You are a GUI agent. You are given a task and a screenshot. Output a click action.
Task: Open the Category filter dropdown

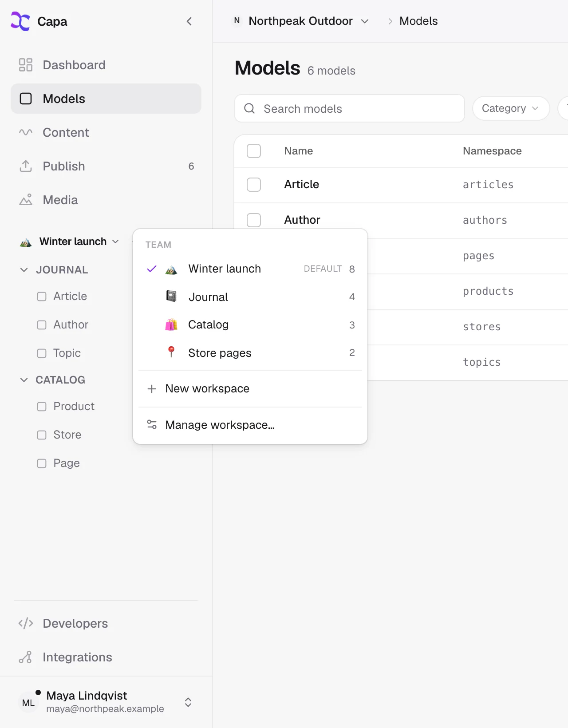(x=511, y=108)
